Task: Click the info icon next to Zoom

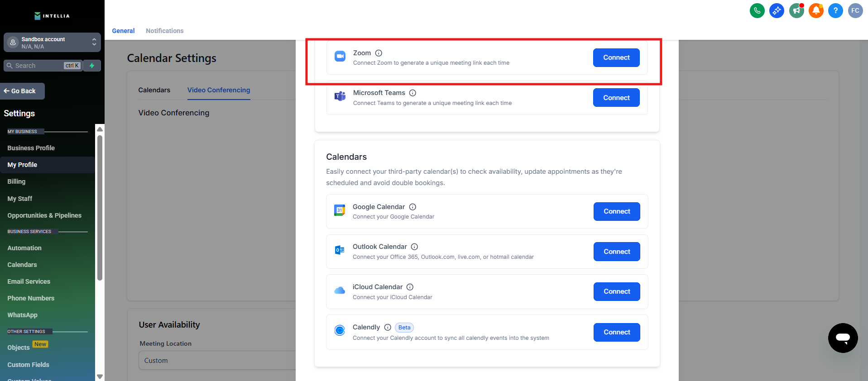Action: (x=379, y=53)
